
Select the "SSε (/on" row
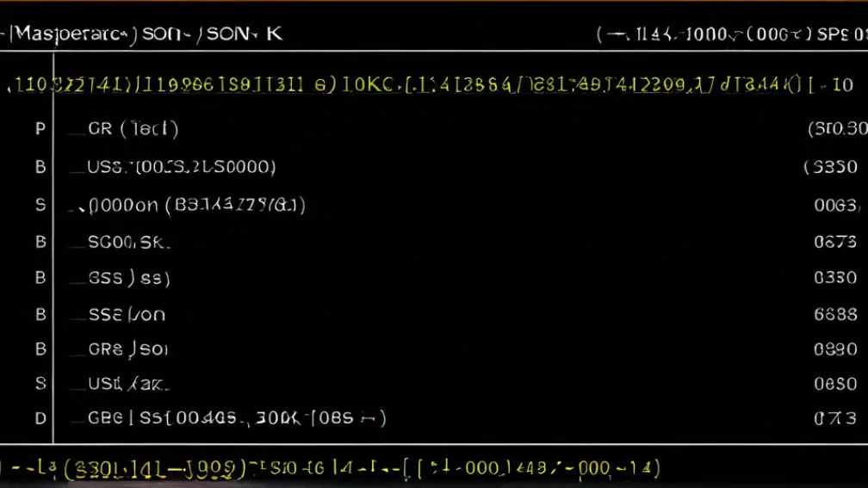pyautogui.click(x=127, y=314)
